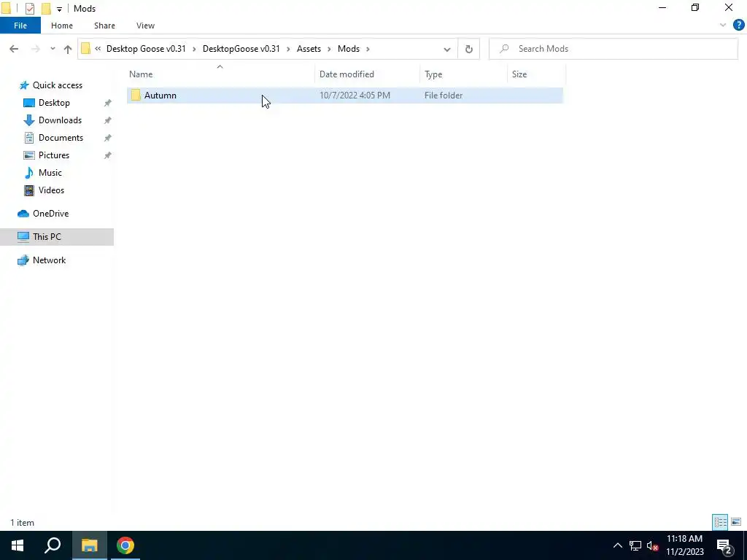Click New folder quick access toolbar icon
Screen dimensions: 747x560
coord(46,9)
